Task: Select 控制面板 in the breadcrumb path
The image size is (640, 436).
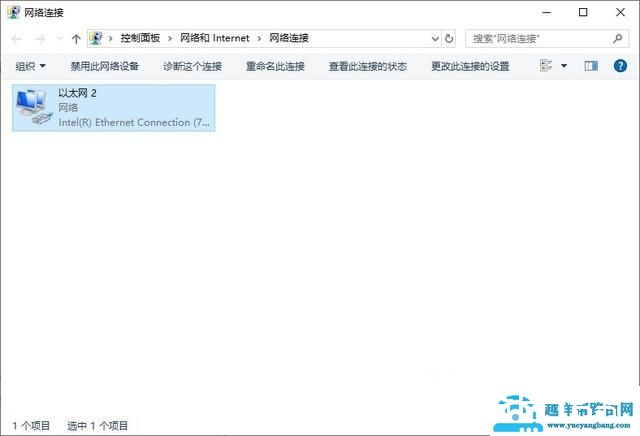Action: coord(140,38)
